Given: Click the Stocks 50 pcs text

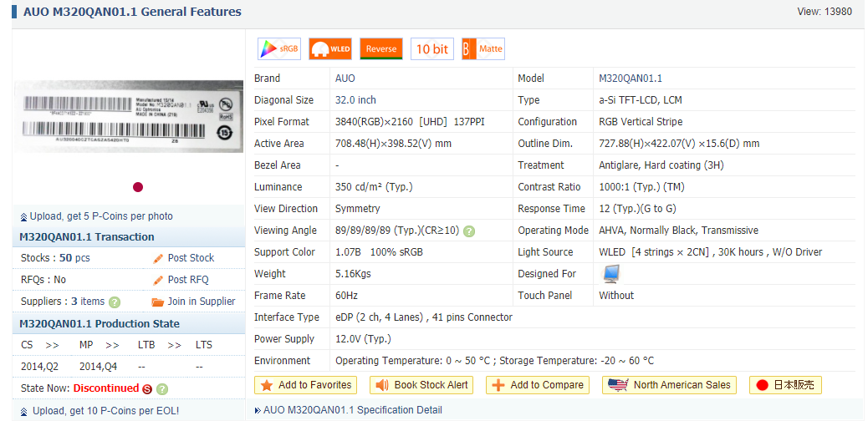Looking at the screenshot, I should click(55, 258).
